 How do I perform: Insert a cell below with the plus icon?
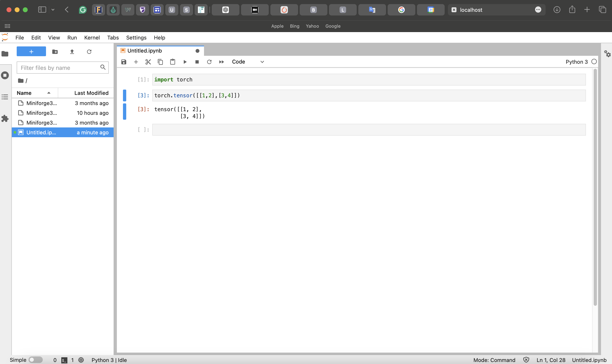136,62
